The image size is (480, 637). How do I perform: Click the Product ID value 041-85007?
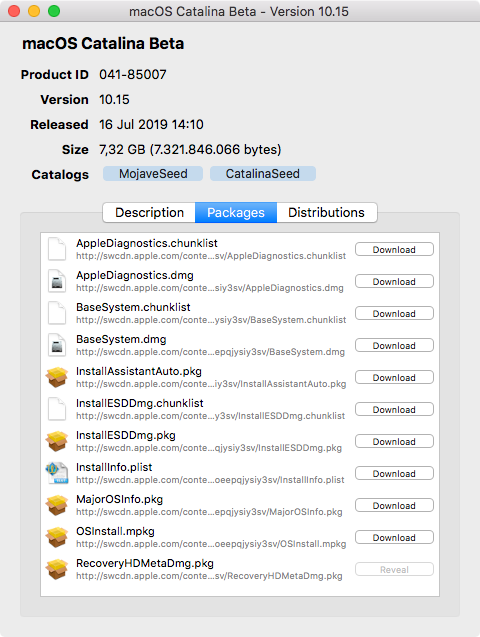point(133,74)
